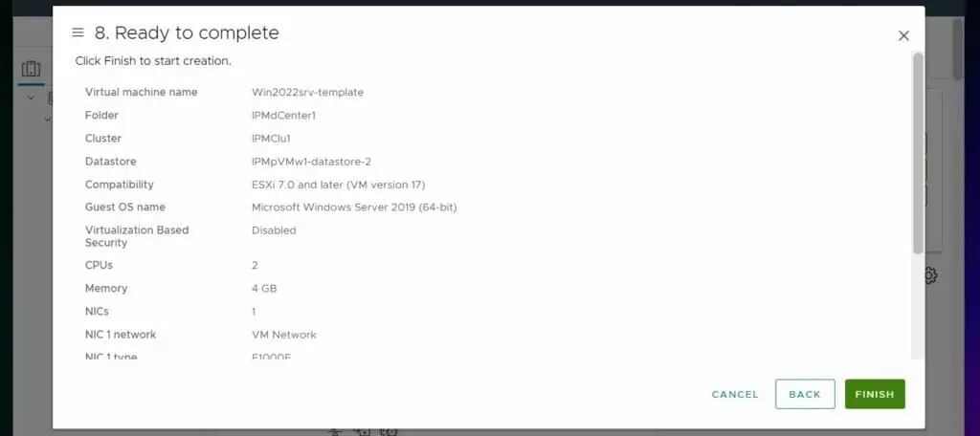Click the outer page scrollbar at right edge
Screen dimensions: 980x436
pyautogui.click(x=957, y=49)
